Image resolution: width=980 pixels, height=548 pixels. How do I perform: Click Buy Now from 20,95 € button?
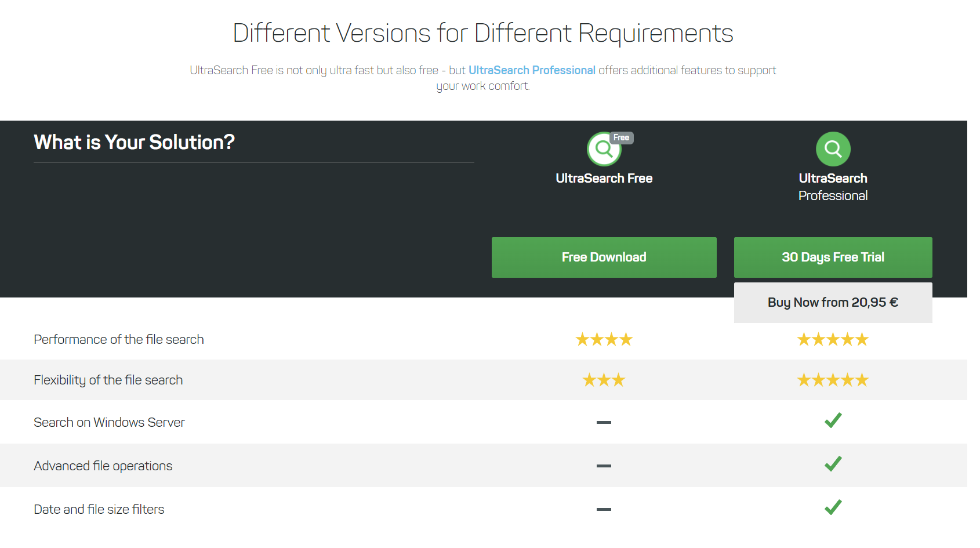pyautogui.click(x=833, y=303)
